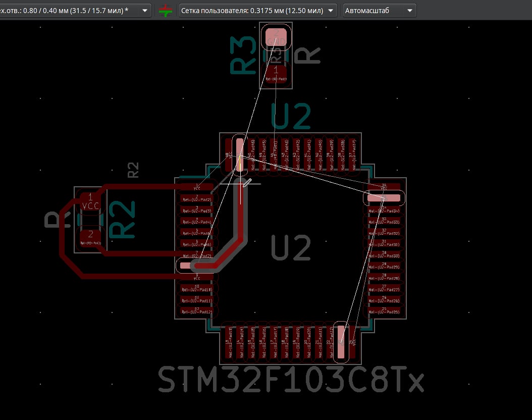Image resolution: width=532 pixels, height=420 pixels.
Task: Select top pad Net-(U2-Pad42)
Action: (296, 154)
